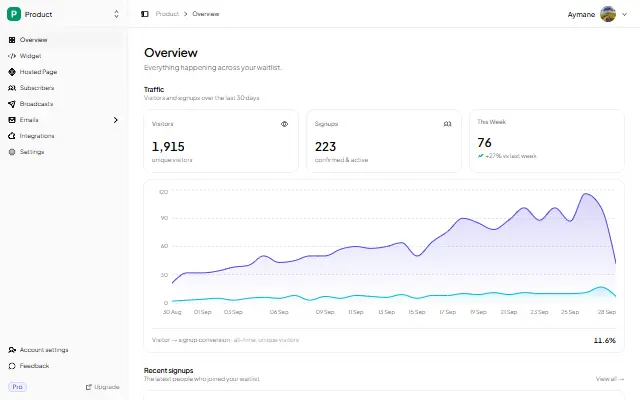Screen dimensions: 640x400
Task: Click the Account settings user icon
Action: pos(12,350)
